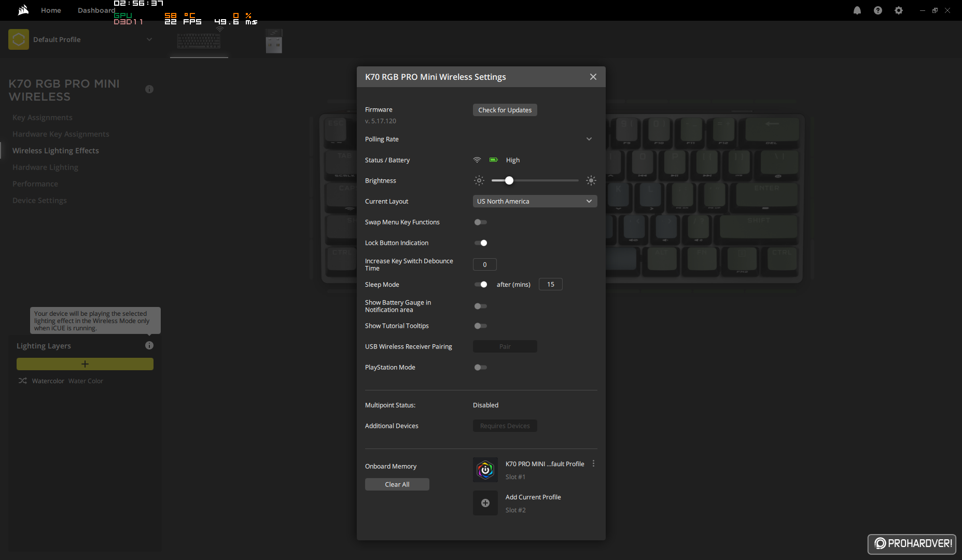Click the sleep minutes input field
This screenshot has height=560, width=962.
click(x=551, y=284)
